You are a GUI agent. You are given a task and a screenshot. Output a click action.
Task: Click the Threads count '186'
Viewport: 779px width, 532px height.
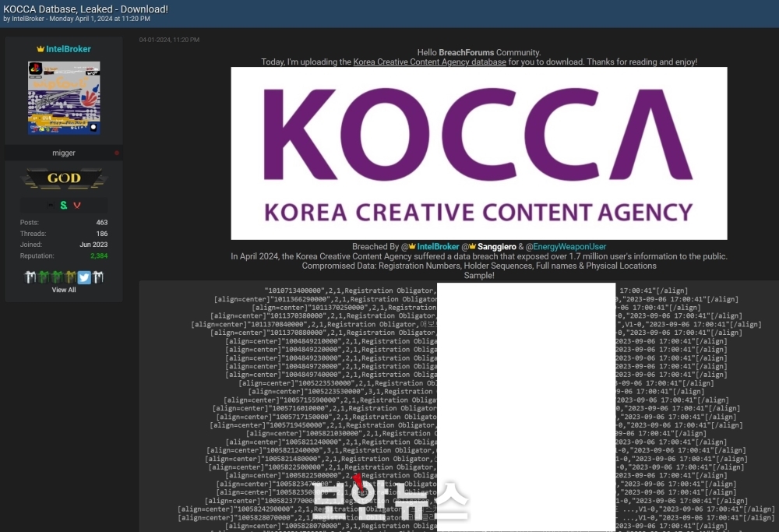[x=102, y=234]
